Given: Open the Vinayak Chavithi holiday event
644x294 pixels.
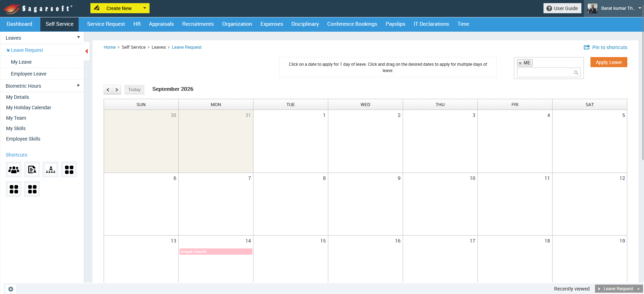Looking at the screenshot, I should pyautogui.click(x=216, y=252).
